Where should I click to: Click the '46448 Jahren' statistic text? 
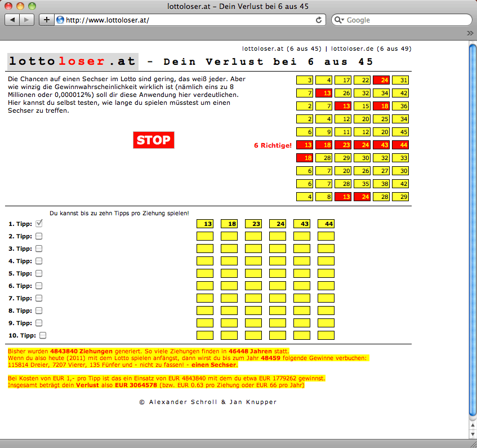(x=250, y=351)
